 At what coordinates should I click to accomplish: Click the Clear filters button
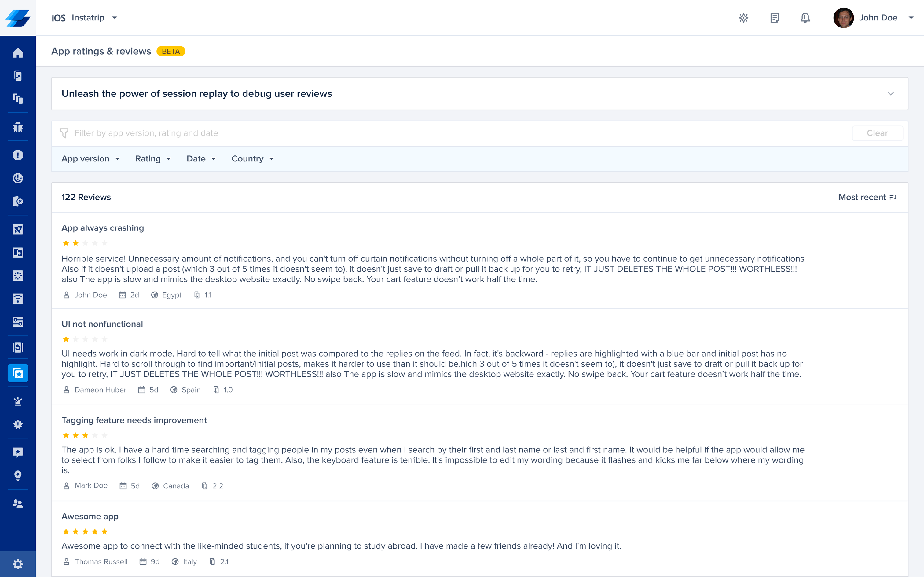[x=877, y=133]
